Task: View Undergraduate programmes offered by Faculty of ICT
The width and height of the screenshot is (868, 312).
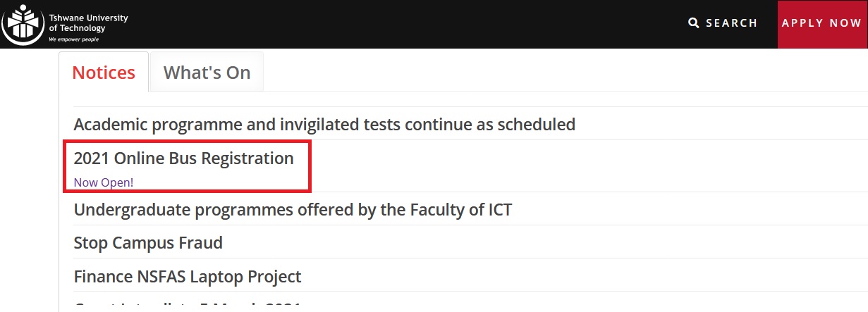Action: pos(293,209)
